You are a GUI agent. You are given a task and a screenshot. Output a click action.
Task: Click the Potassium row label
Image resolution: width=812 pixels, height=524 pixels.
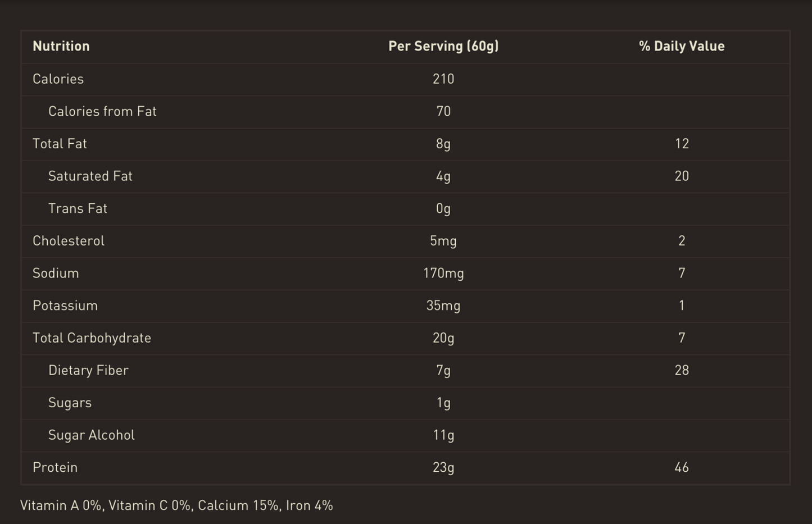(x=65, y=306)
